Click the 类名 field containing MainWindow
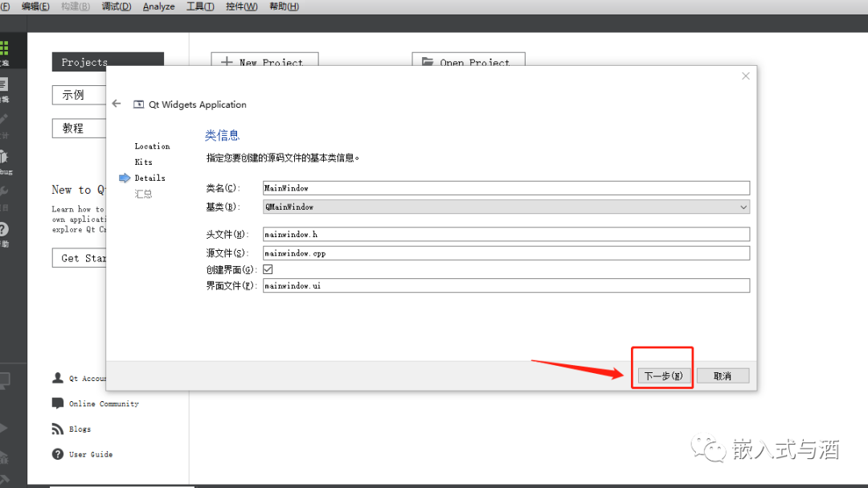Screen dimensions: 868x488 pos(506,188)
